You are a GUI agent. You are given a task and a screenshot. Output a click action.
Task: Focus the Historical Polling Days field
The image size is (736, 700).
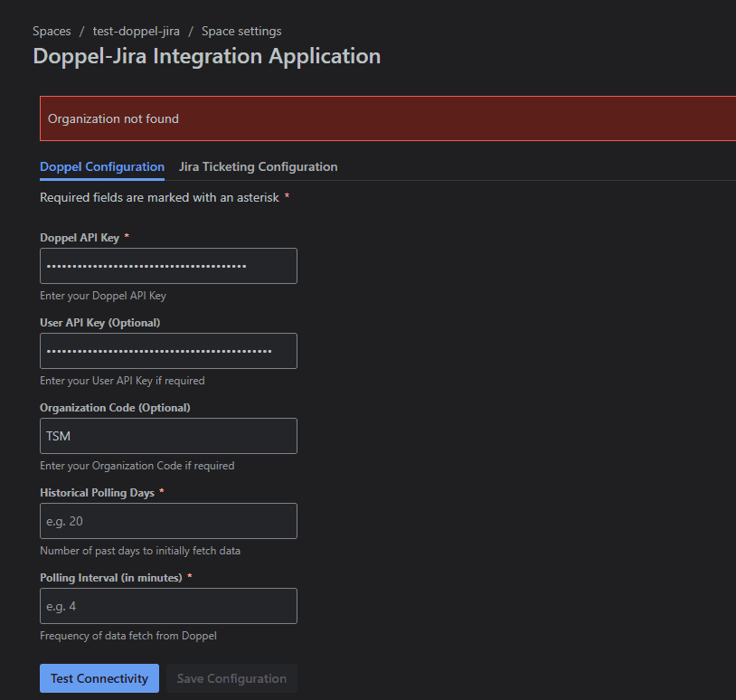tap(168, 521)
